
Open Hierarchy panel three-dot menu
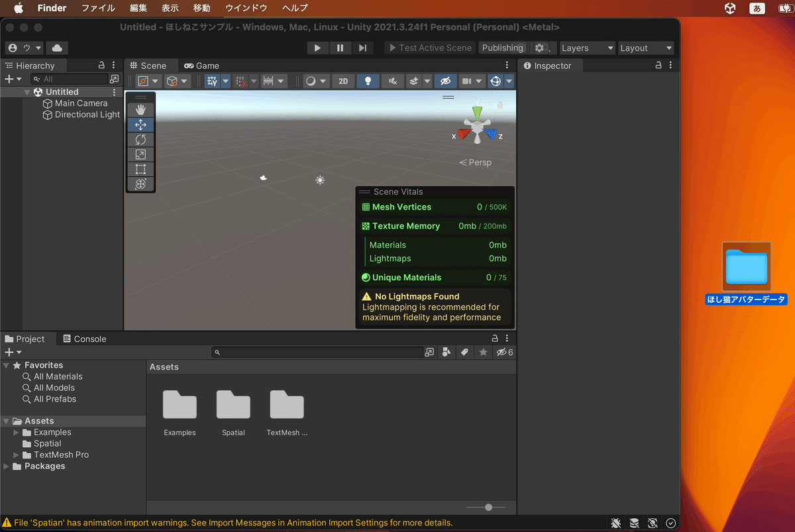point(114,66)
